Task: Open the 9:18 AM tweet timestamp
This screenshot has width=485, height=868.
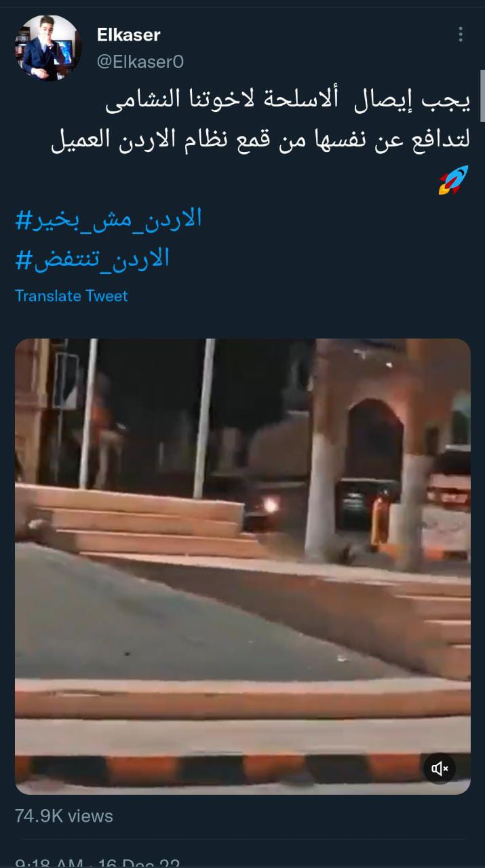Action: 49,863
